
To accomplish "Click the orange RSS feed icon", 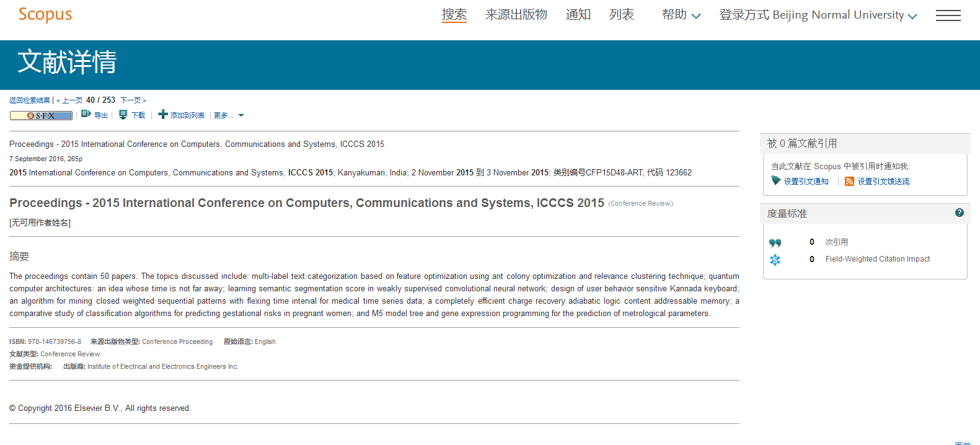I will click(x=849, y=181).
